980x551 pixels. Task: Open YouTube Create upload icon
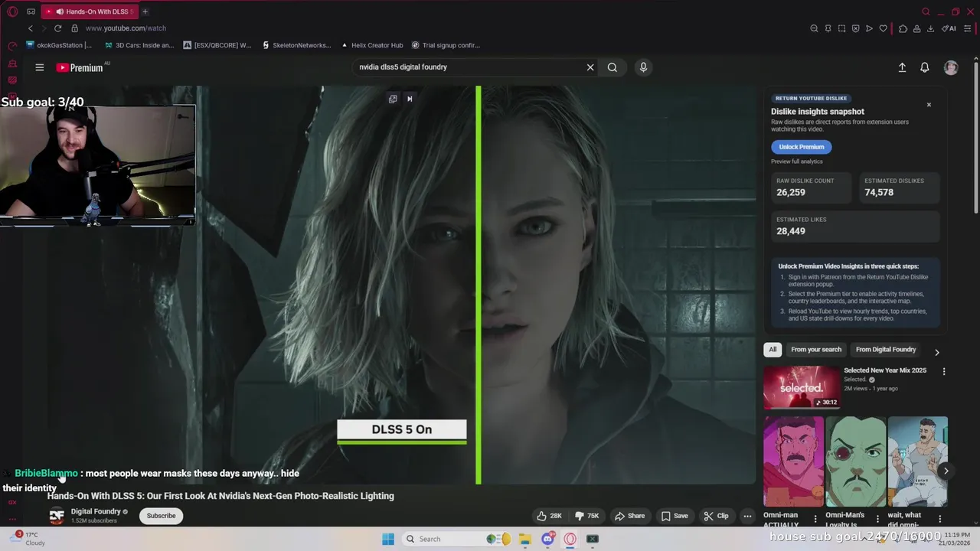[902, 67]
